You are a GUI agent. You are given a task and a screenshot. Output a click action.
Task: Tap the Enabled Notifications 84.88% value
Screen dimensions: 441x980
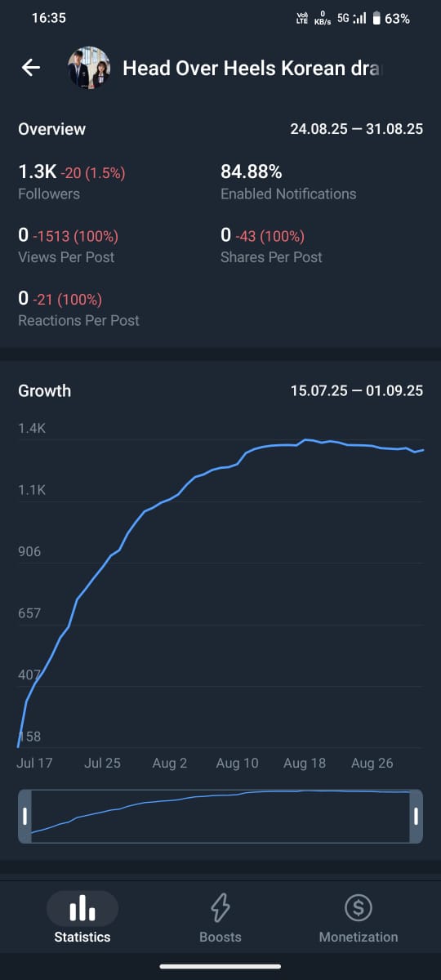click(x=252, y=172)
